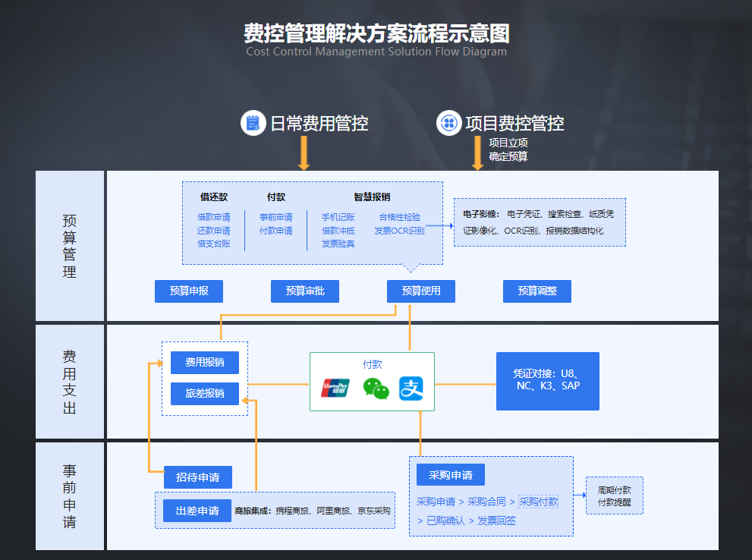Open the 预算使用 button
The height and width of the screenshot is (560, 752).
[421, 291]
